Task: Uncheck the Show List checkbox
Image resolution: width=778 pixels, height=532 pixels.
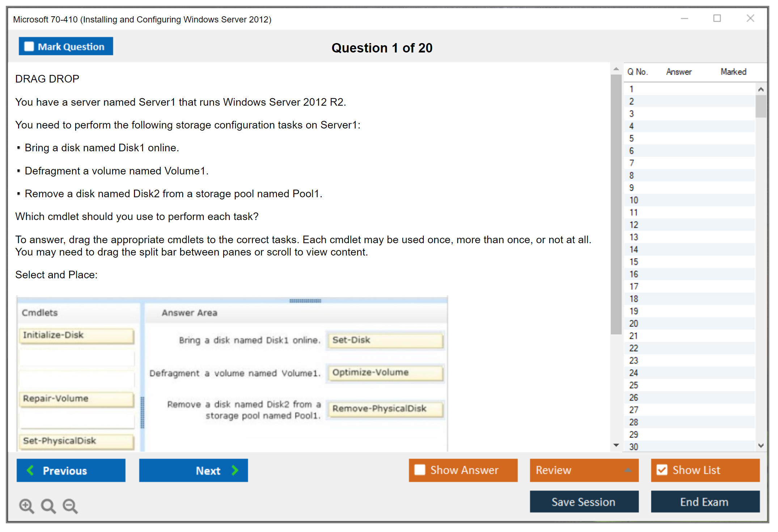Action: click(662, 470)
